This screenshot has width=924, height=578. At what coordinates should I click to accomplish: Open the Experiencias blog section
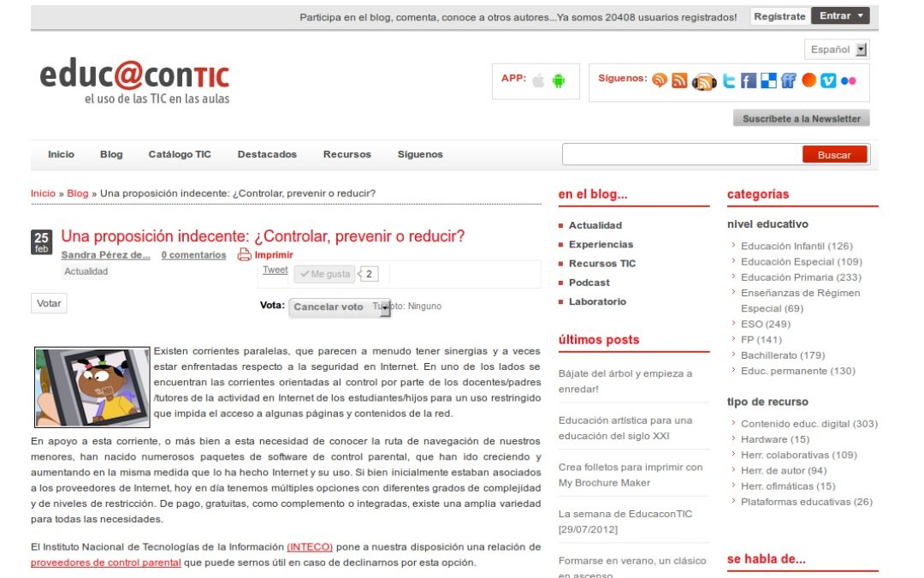[601, 244]
